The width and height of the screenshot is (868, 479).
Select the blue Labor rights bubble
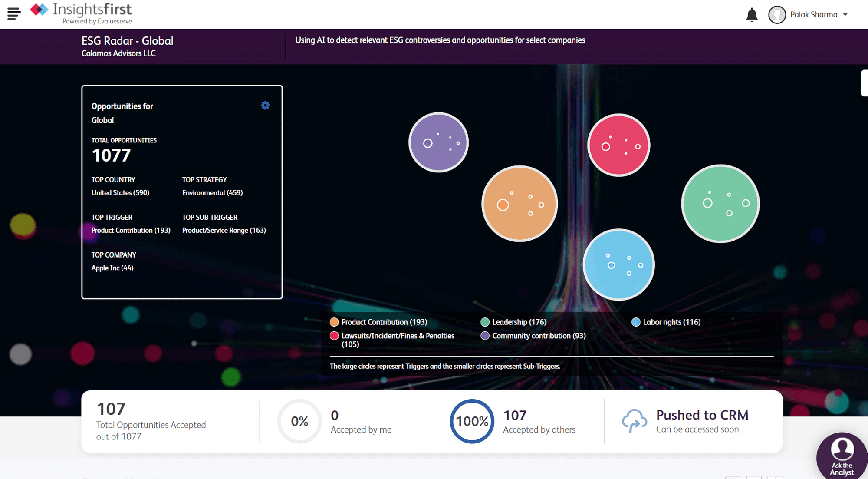[618, 264]
